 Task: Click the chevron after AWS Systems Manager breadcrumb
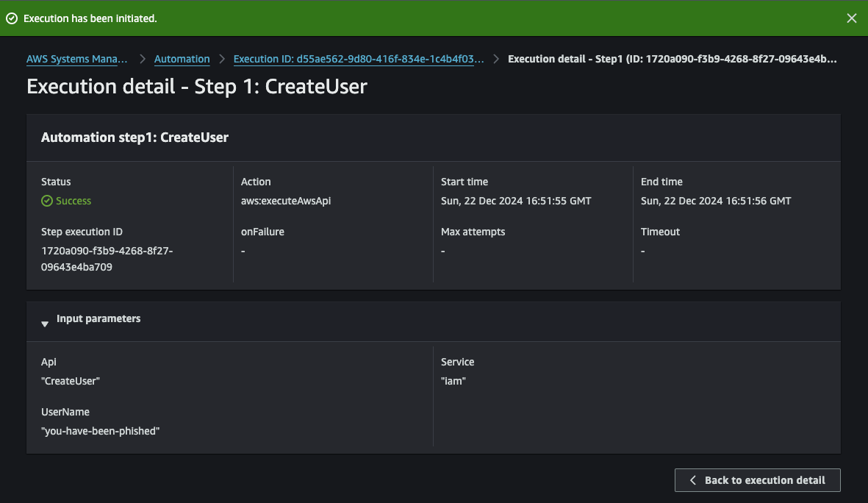[x=141, y=59]
